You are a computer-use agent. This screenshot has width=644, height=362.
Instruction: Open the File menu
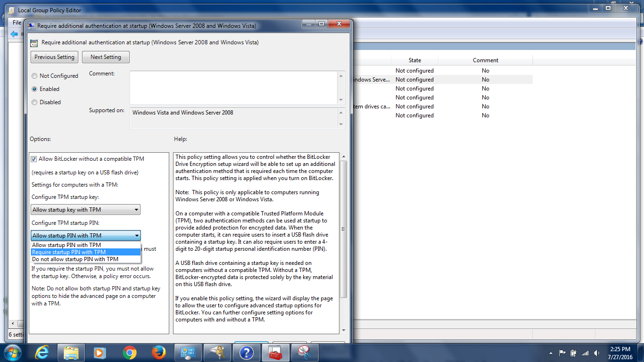coord(17,23)
